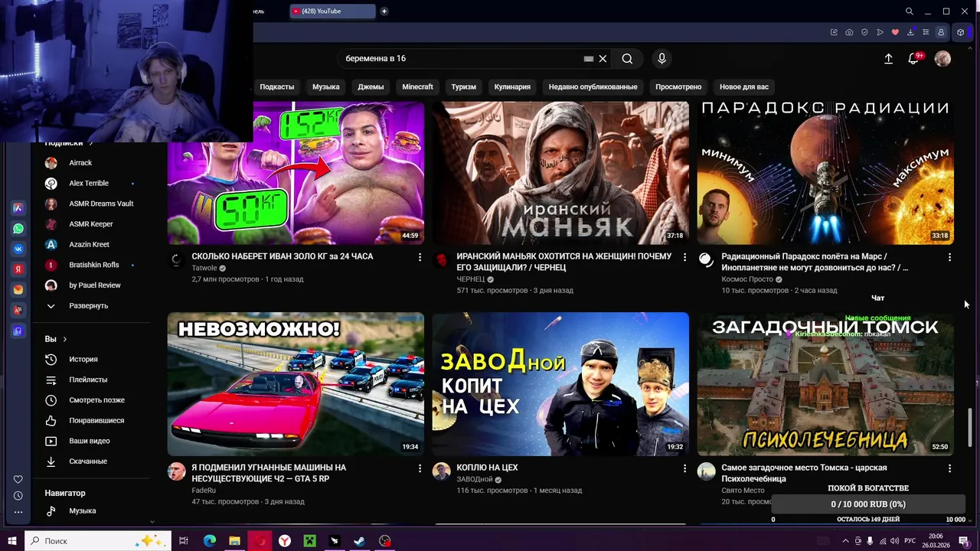Open a new browser tab with plus
980x551 pixels.
coord(384,11)
